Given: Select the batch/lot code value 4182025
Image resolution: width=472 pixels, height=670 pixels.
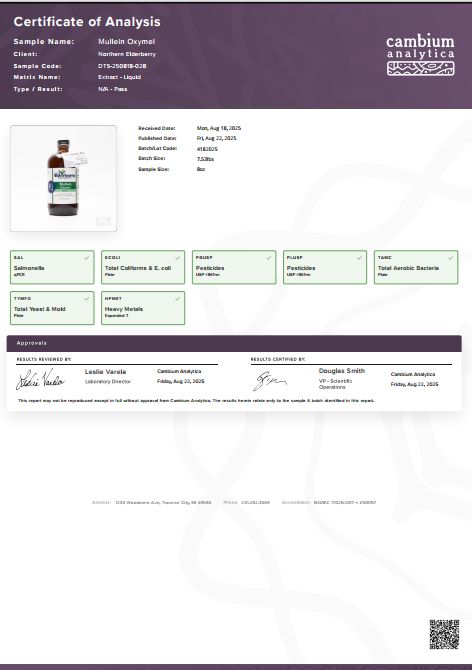Looking at the screenshot, I should 207,149.
